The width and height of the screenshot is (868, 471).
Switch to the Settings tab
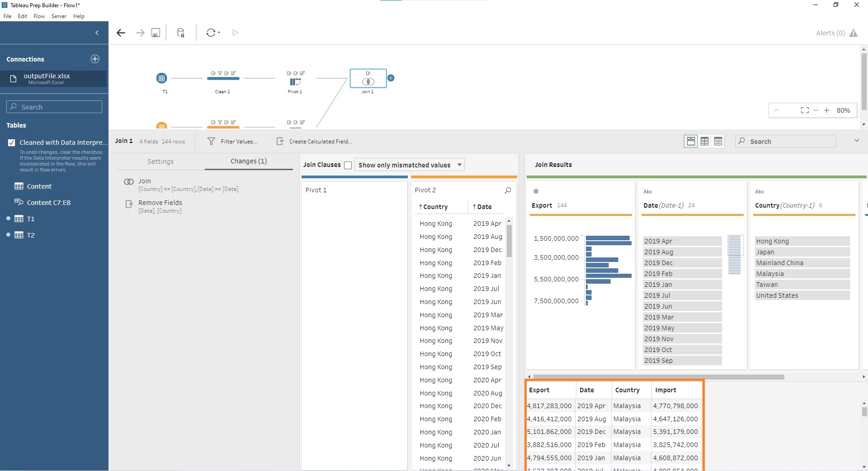point(160,162)
